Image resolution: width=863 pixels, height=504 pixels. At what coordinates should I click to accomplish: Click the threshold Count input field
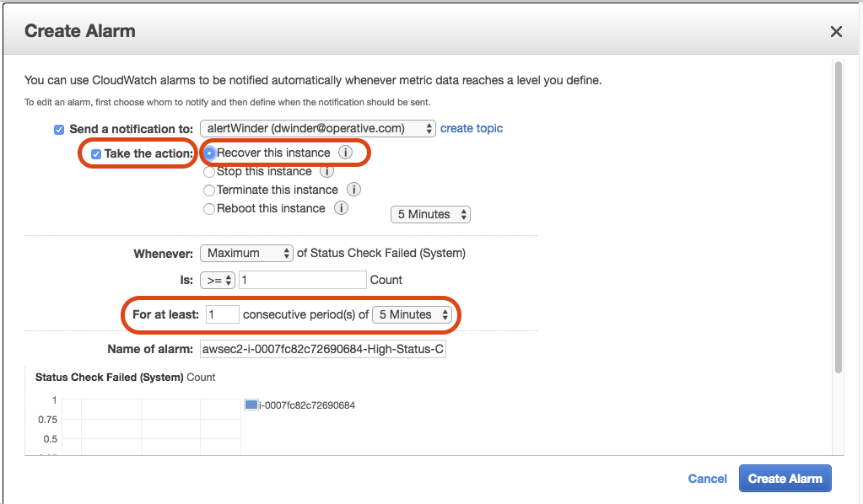tap(303, 280)
